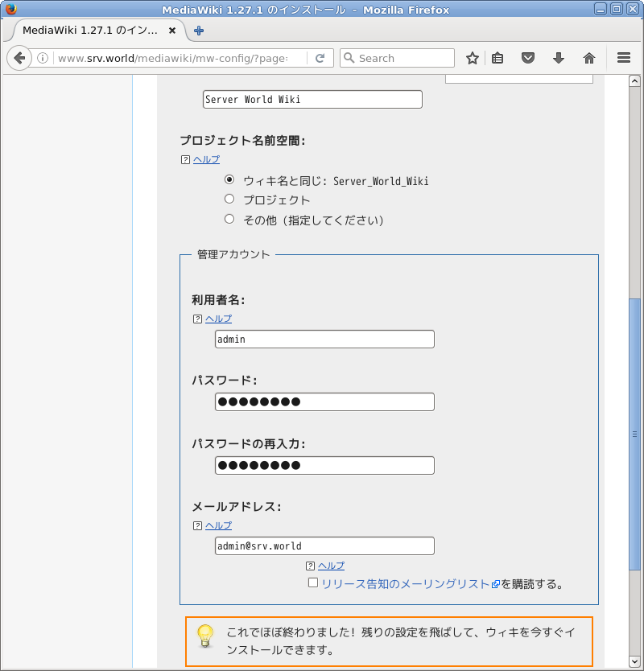Click the 利用者名: label
This screenshot has height=671, width=644.
tap(218, 300)
